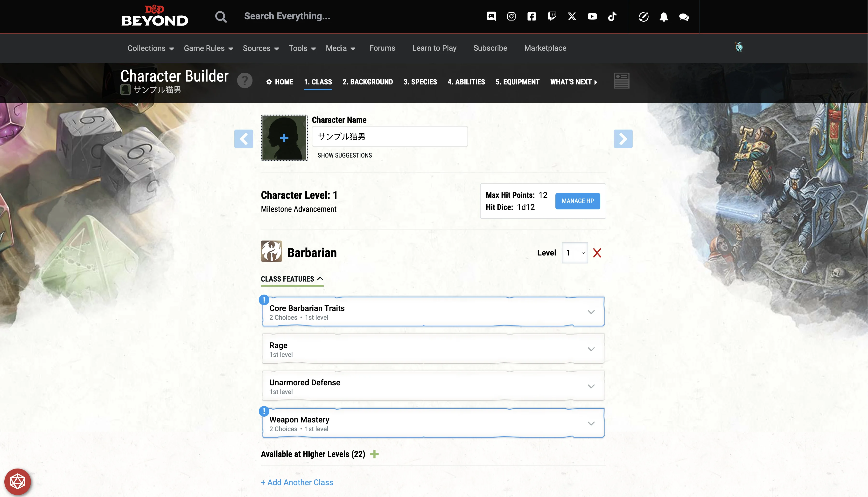868x497 pixels.
Task: Click the Character Level: 1 heading
Action: [x=299, y=195]
